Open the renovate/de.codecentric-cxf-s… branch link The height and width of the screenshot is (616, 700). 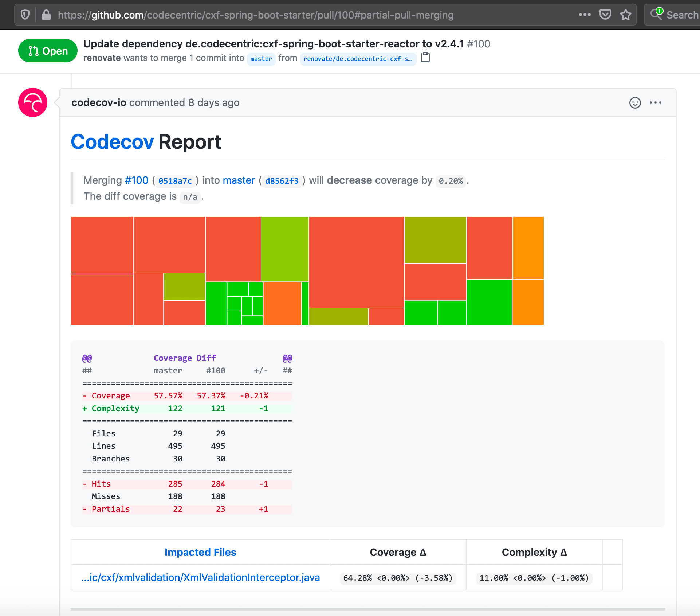[x=357, y=59]
